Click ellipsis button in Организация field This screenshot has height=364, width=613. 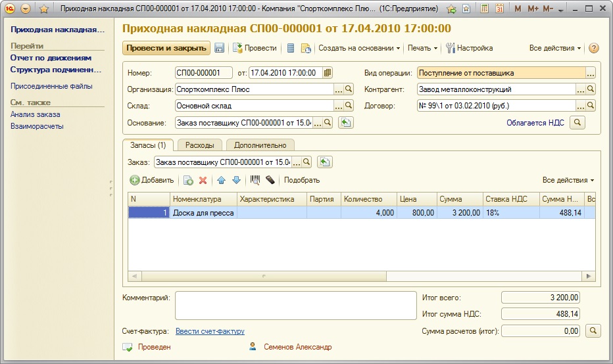pos(339,89)
